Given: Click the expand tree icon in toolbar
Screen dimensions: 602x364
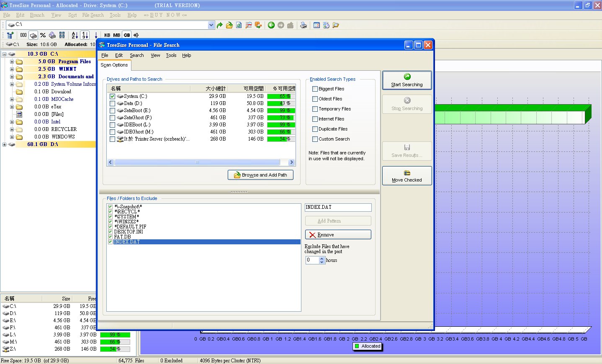Looking at the screenshot, I should [x=10, y=35].
